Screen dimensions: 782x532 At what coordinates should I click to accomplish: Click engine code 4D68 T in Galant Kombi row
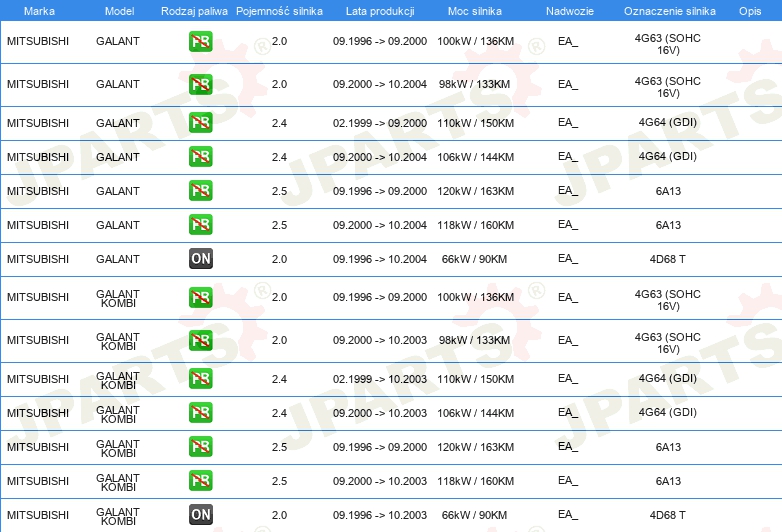coord(668,515)
